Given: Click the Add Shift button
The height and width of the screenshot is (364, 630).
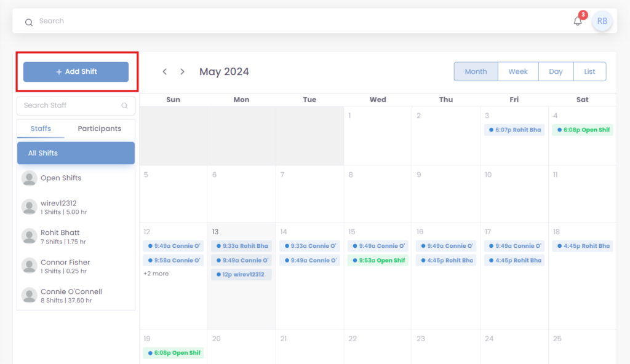Looking at the screenshot, I should tap(75, 71).
